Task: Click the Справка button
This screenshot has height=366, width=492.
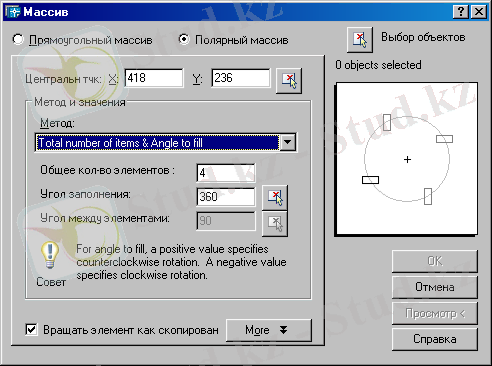Action: (434, 339)
